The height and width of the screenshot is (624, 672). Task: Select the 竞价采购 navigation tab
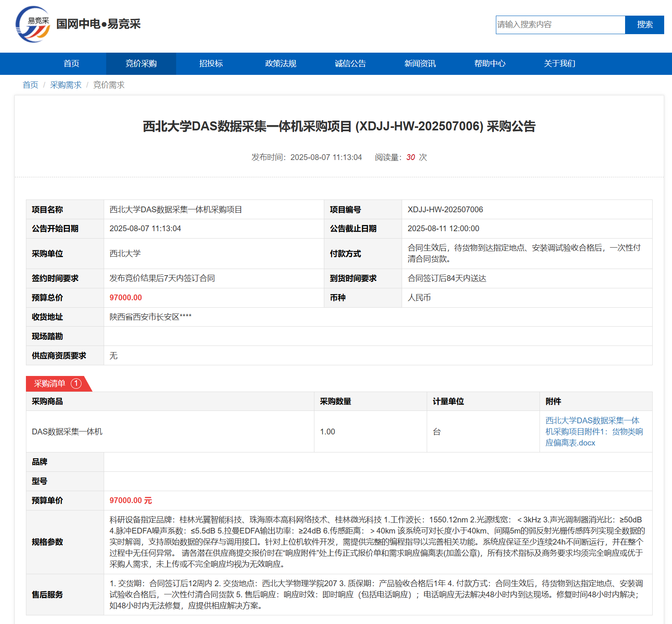click(x=141, y=64)
